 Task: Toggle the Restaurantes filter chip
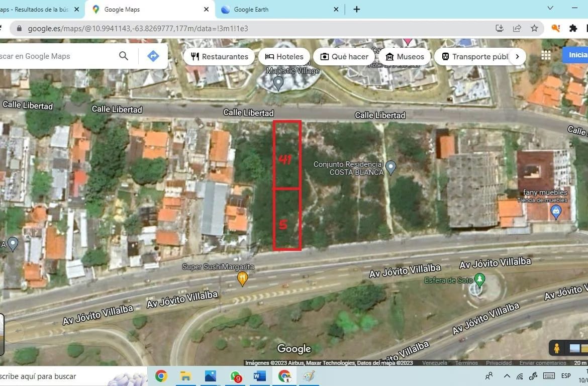[219, 56]
